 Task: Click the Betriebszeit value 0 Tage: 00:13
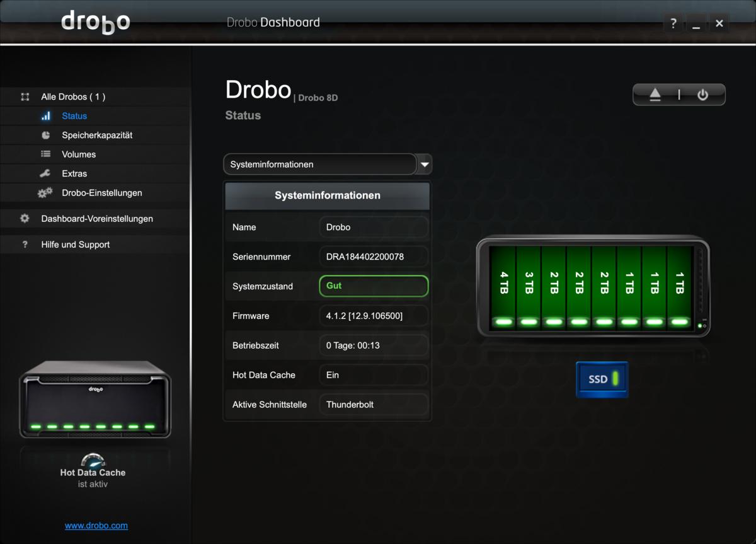374,345
